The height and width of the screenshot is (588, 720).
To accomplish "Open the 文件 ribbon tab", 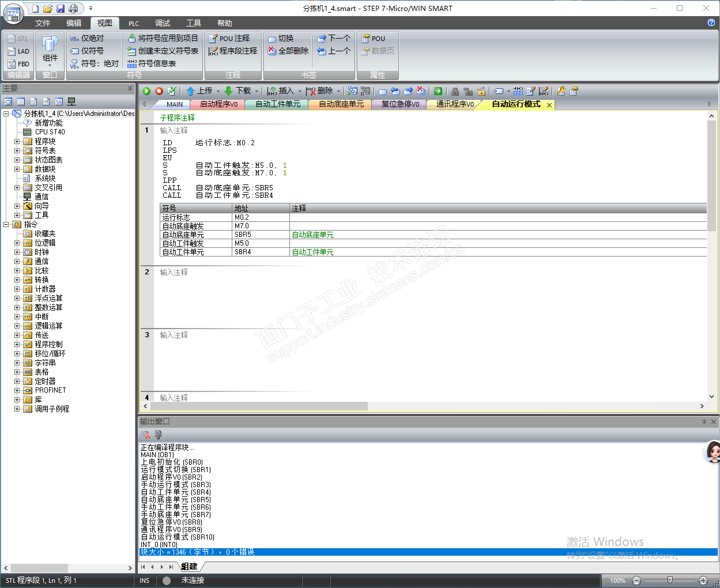I will pos(43,23).
